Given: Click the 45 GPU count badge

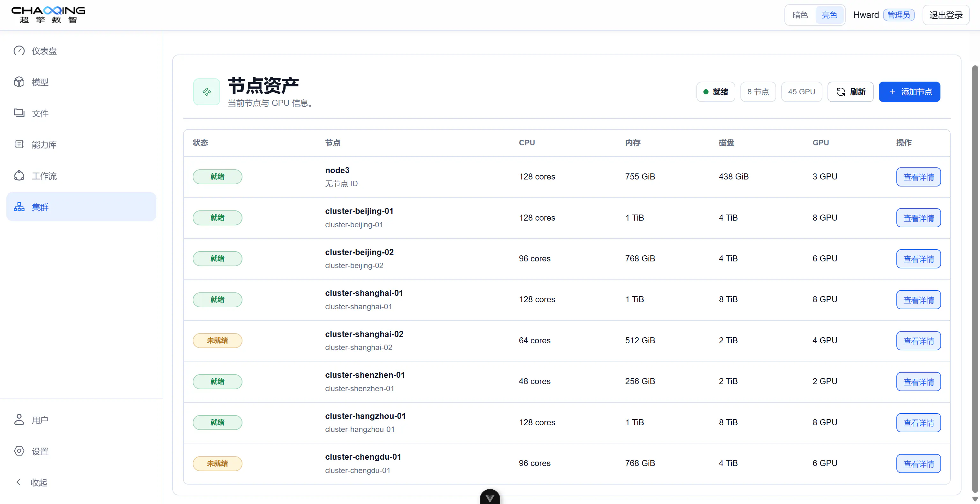Looking at the screenshot, I should coord(802,91).
